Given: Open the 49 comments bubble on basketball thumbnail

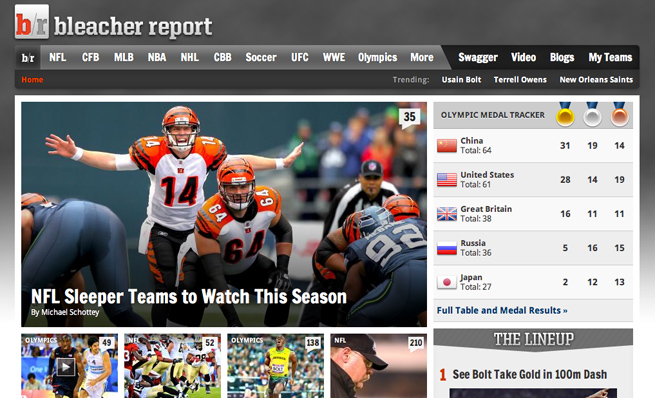Looking at the screenshot, I should [107, 344].
